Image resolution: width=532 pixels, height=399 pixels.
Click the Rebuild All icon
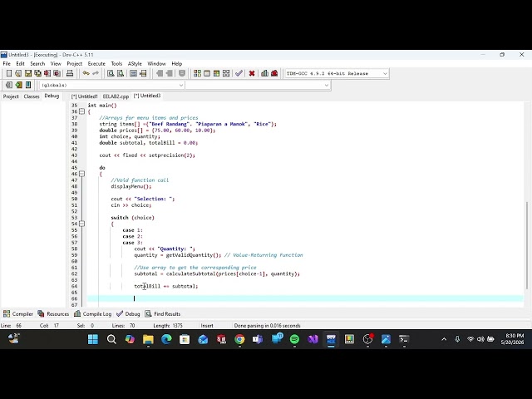point(226,73)
